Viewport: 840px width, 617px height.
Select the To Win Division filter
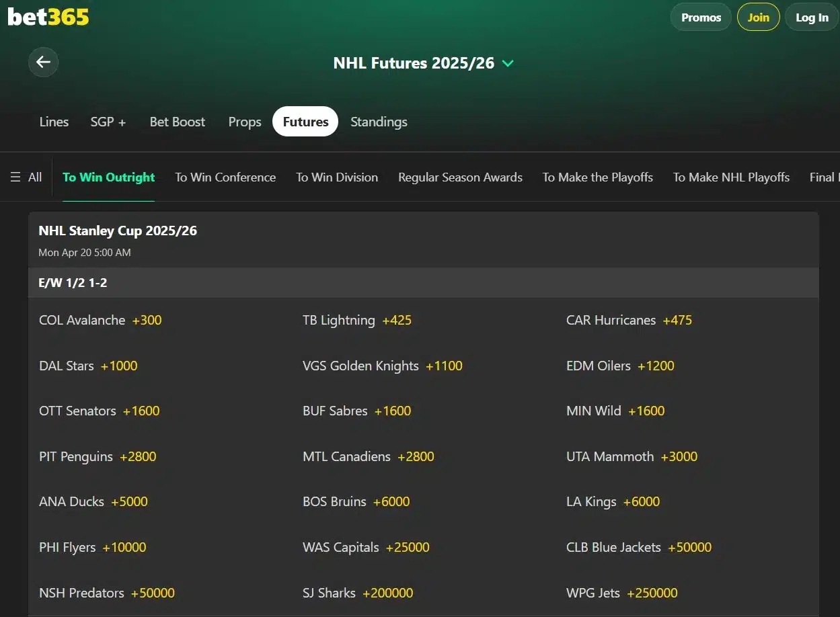tap(337, 177)
